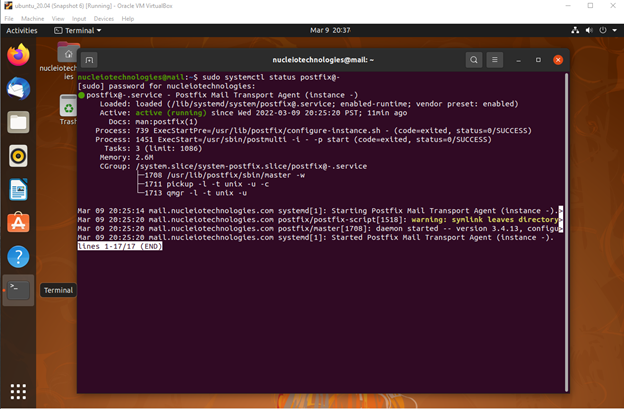Click the 'CGroup: /system.slice' path line

tap(233, 166)
